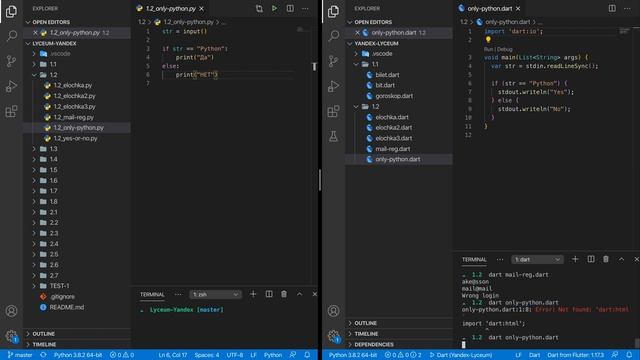Screen dimensions: 640x360
Task: Maximize left terminal panel with chevron up
Action: click(x=299, y=294)
